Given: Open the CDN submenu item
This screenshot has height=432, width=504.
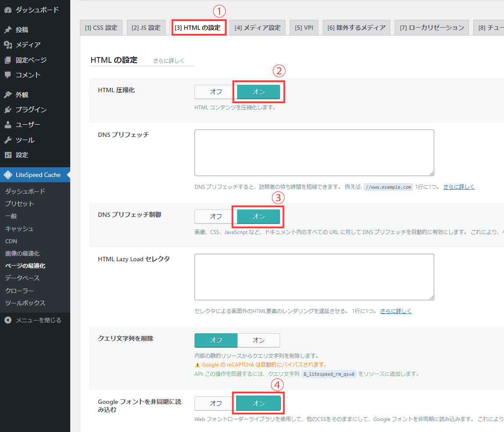Looking at the screenshot, I should (35, 241).
